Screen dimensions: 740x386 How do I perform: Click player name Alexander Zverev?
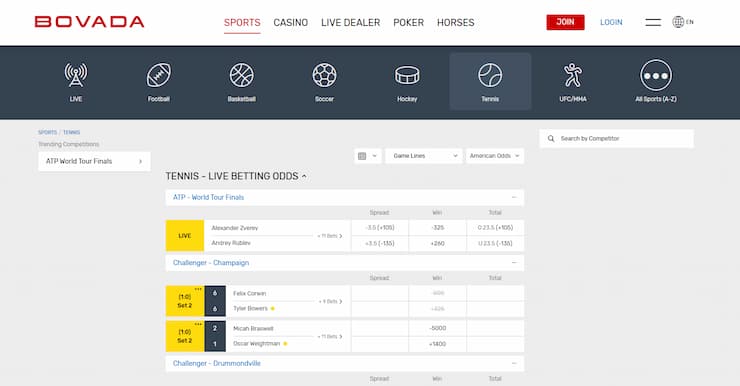click(235, 228)
